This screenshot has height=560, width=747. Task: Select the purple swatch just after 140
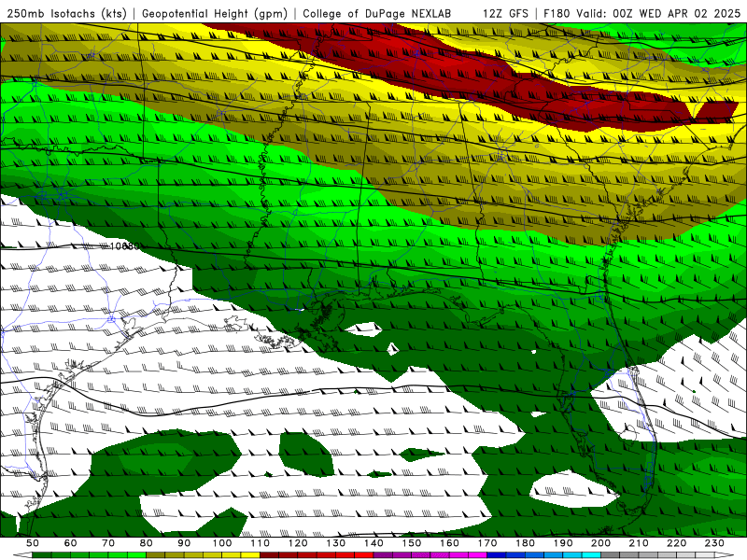[x=383, y=555]
